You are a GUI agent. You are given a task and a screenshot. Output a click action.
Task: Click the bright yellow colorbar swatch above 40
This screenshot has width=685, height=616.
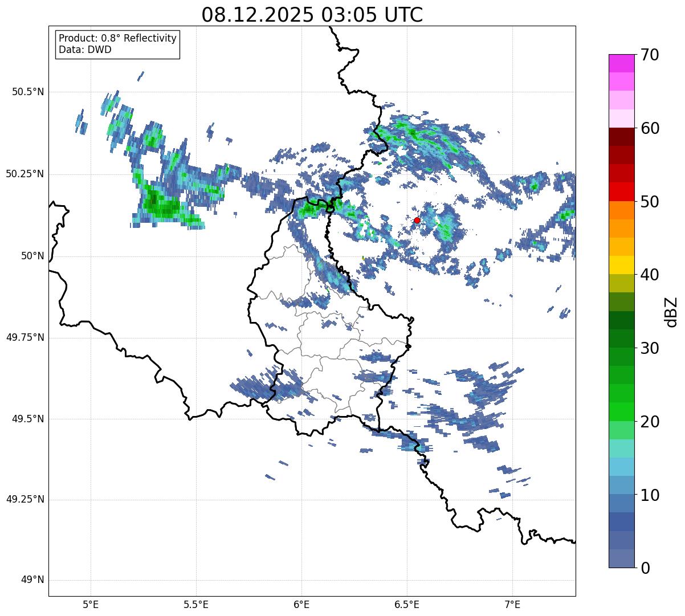click(x=621, y=265)
